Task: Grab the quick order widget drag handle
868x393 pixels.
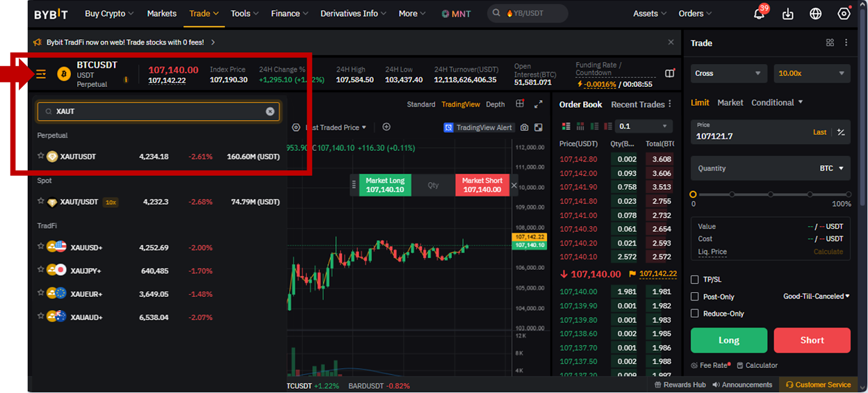Action: click(354, 185)
